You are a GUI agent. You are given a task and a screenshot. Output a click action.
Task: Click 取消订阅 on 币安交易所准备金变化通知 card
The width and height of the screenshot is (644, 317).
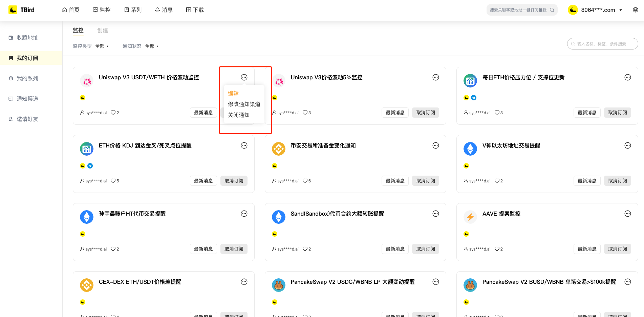click(425, 181)
